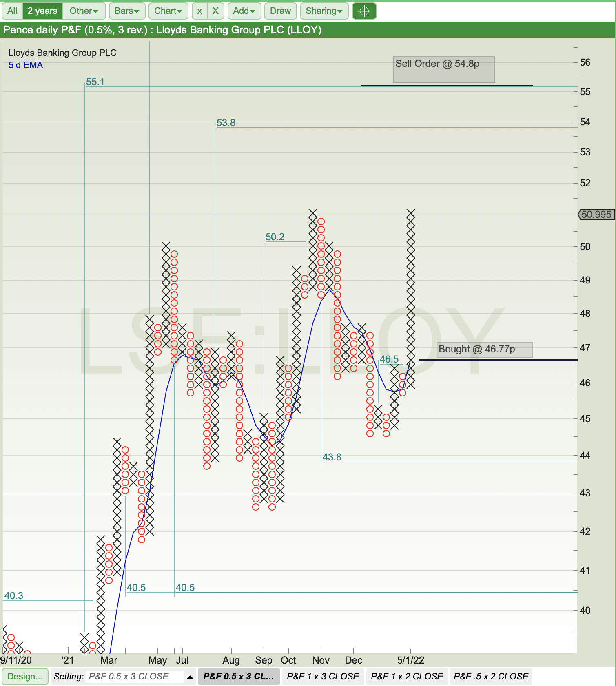Click the Design... button
The height and width of the screenshot is (686, 616).
pos(25,677)
